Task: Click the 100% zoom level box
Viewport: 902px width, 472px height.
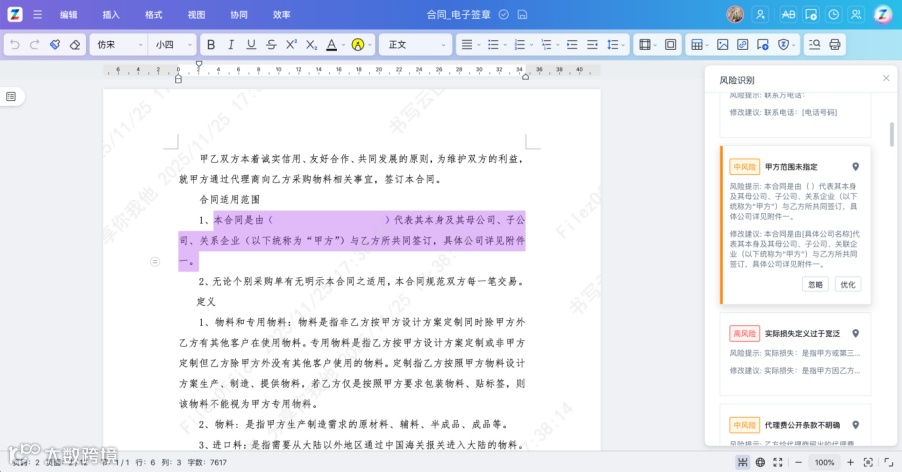Action: [x=824, y=462]
